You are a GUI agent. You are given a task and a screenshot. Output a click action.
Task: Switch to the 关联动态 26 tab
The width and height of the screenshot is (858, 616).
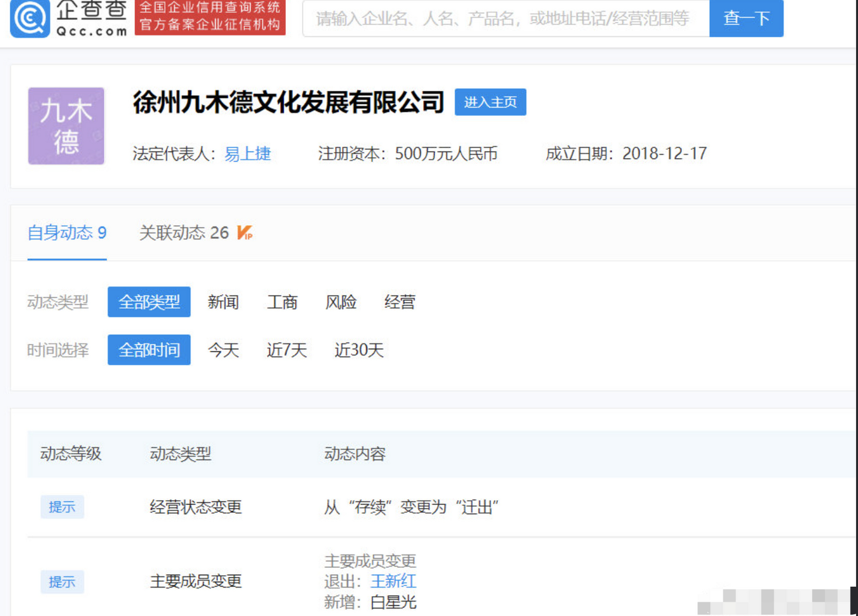tap(184, 233)
